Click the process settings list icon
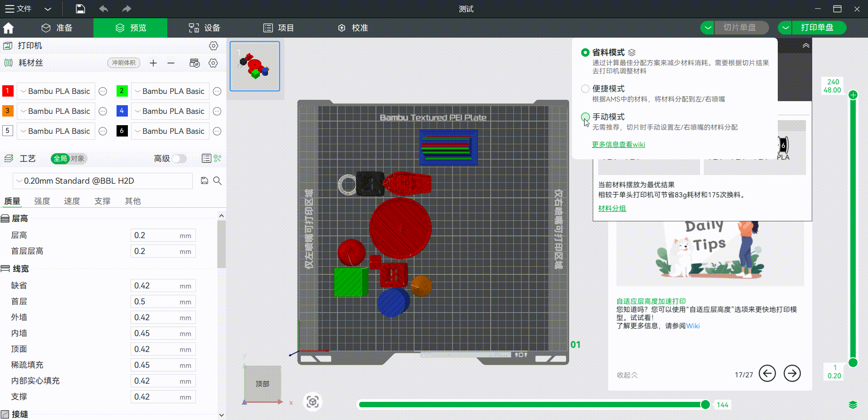 [206, 158]
